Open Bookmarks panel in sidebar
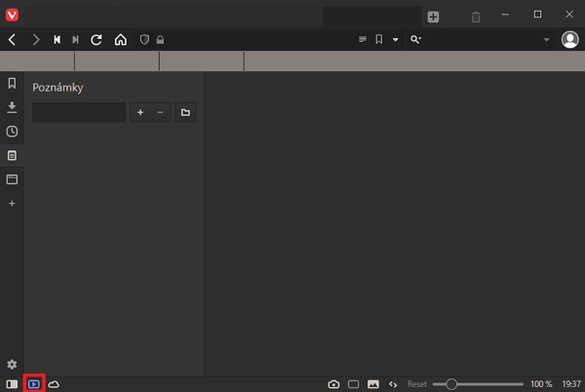585x392 pixels. tap(12, 83)
